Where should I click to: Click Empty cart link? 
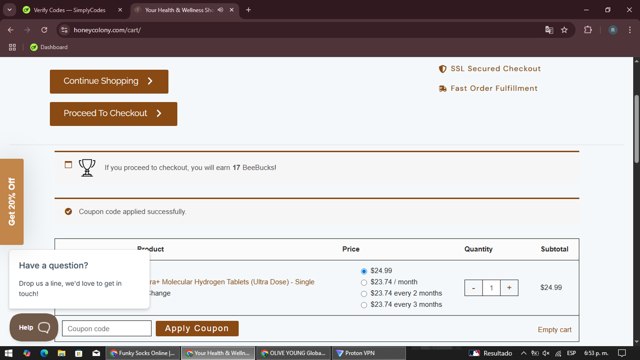tap(554, 329)
